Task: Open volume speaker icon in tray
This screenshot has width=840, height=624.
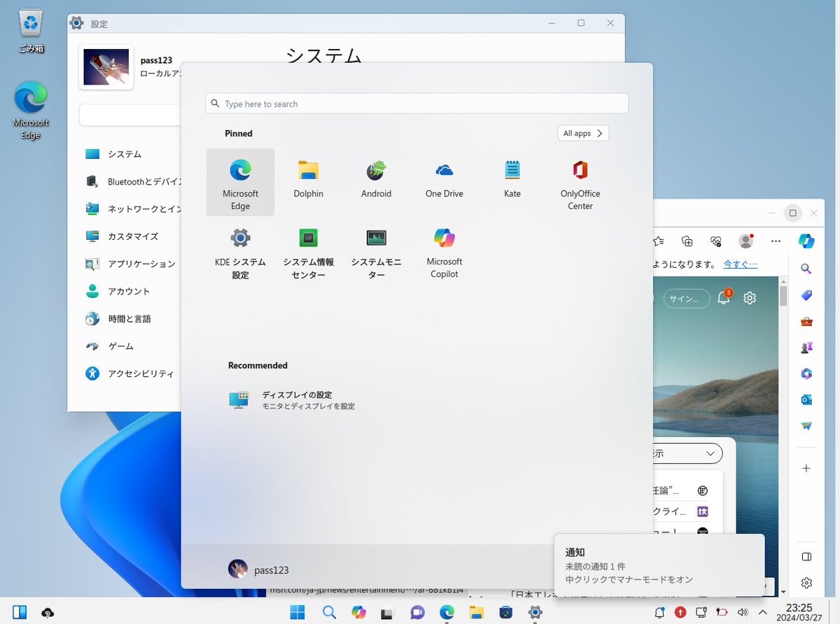Action: (743, 612)
